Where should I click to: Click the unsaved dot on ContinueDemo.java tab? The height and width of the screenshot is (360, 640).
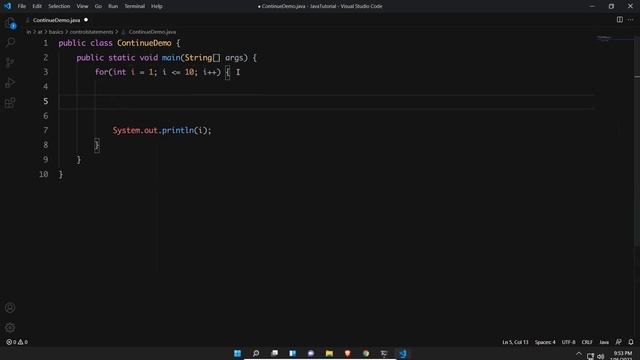86,20
